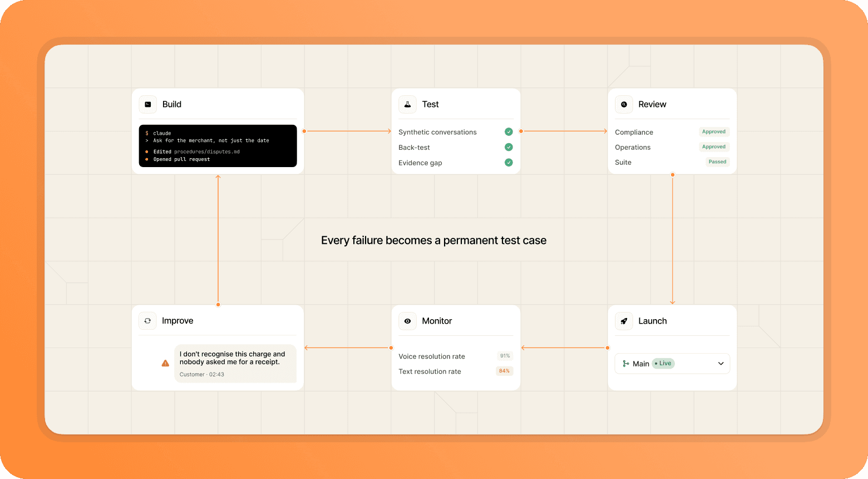Expand the Main branch dropdown chevron
This screenshot has height=479, width=868.
pyautogui.click(x=721, y=364)
